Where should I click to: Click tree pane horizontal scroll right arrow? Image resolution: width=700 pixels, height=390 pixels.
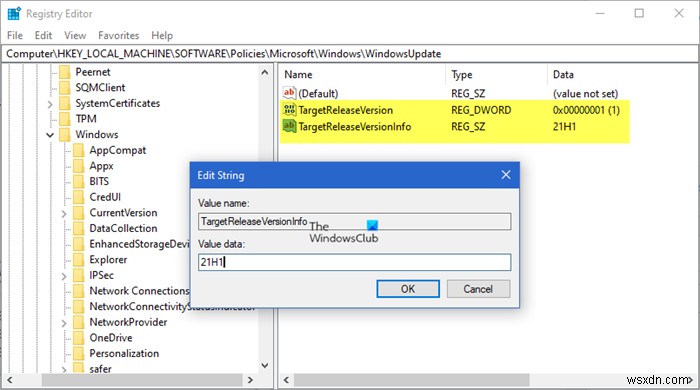coord(250,380)
